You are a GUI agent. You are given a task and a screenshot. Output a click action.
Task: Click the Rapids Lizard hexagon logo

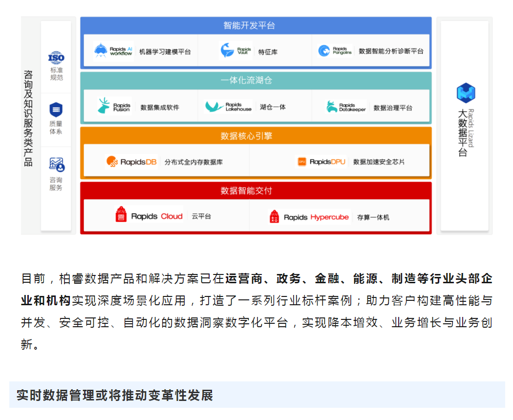pos(466,93)
